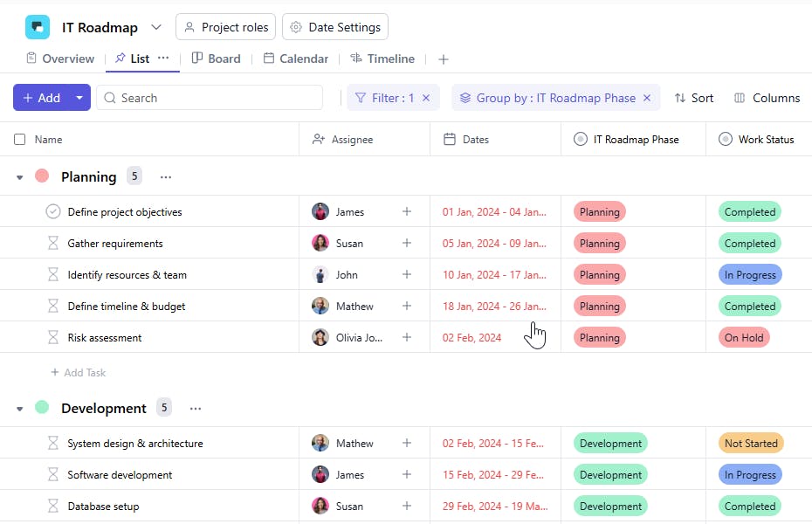Remove the Filter : 1 chip via its X
This screenshot has height=524, width=812.
[x=426, y=98]
